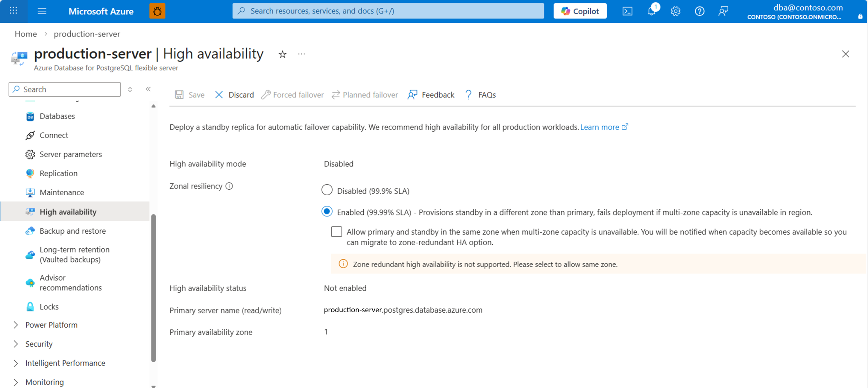This screenshot has width=868, height=388.
Task: Open portal settings gear icon
Action: 675,11
